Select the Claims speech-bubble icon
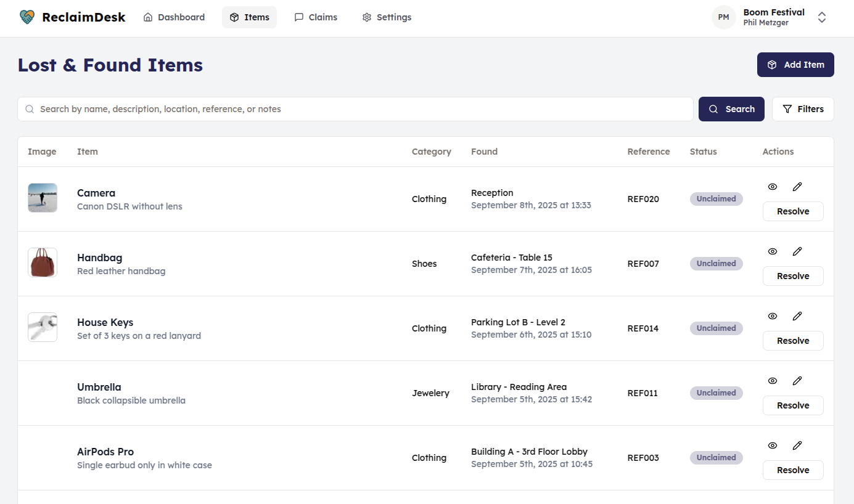 click(x=299, y=17)
